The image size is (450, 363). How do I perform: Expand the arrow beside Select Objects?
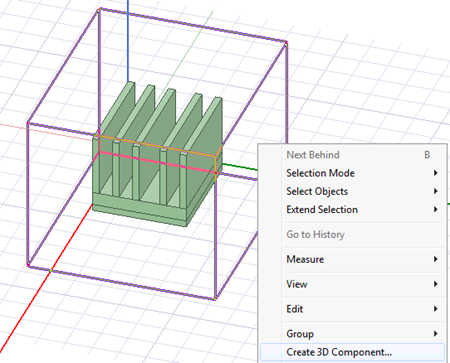click(436, 191)
